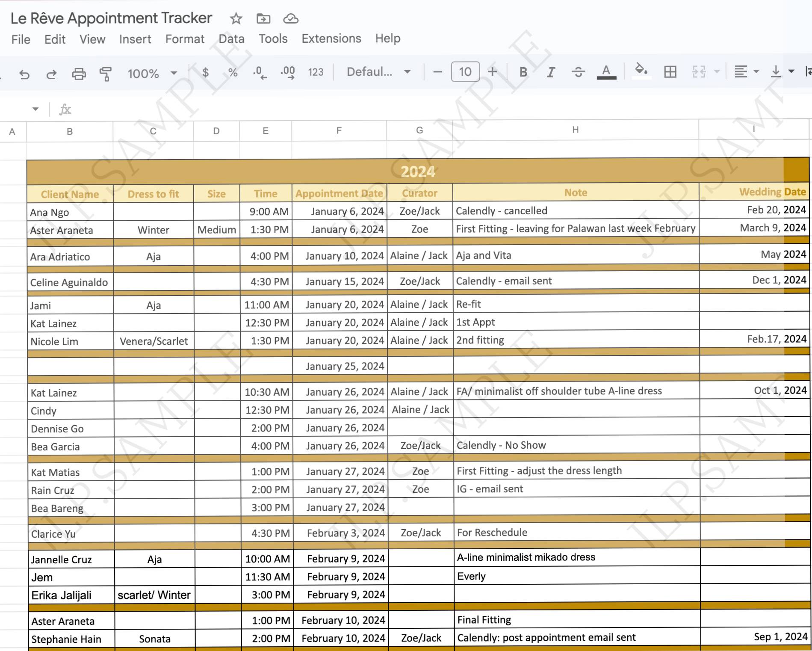This screenshot has height=651, width=812.
Task: Open the Help menu
Action: point(388,38)
